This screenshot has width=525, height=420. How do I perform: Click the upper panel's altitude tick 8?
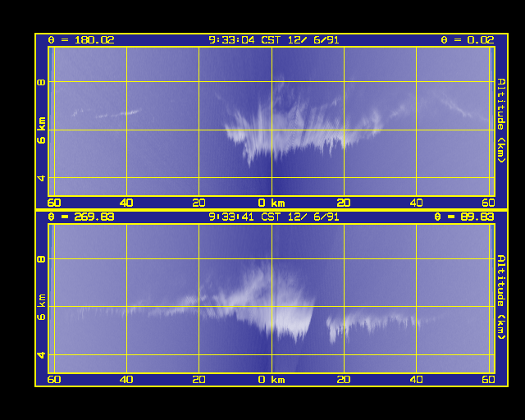pos(41,82)
